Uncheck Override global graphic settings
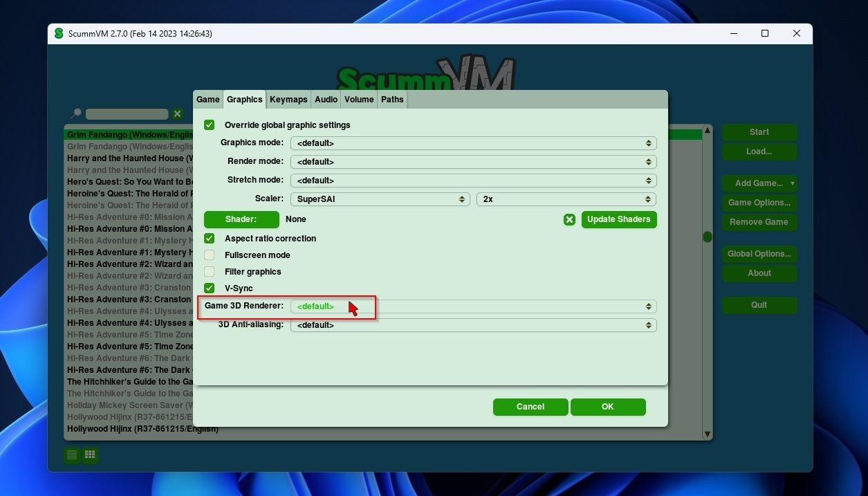The width and height of the screenshot is (868, 496). pyautogui.click(x=210, y=125)
